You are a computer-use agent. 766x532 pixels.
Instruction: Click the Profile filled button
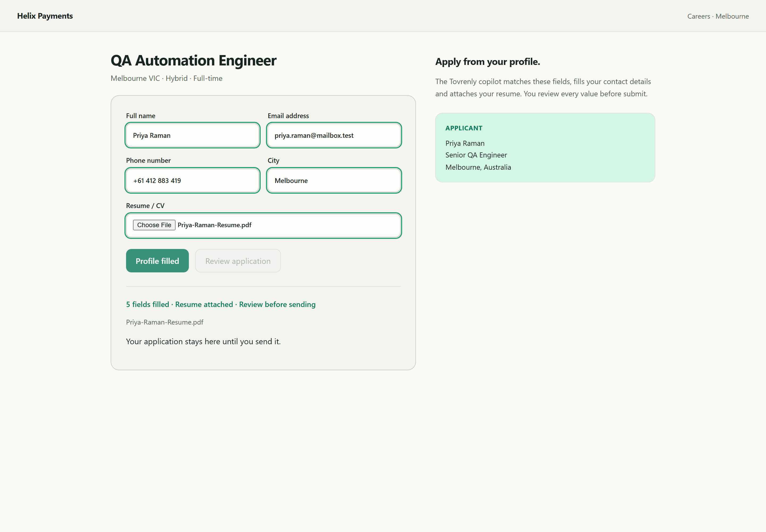point(157,261)
